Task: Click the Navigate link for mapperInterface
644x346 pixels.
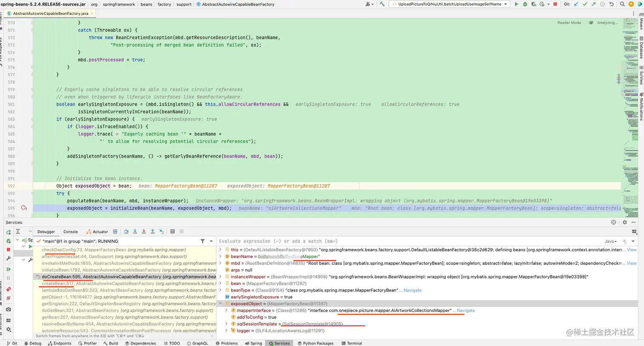Action: point(466,311)
